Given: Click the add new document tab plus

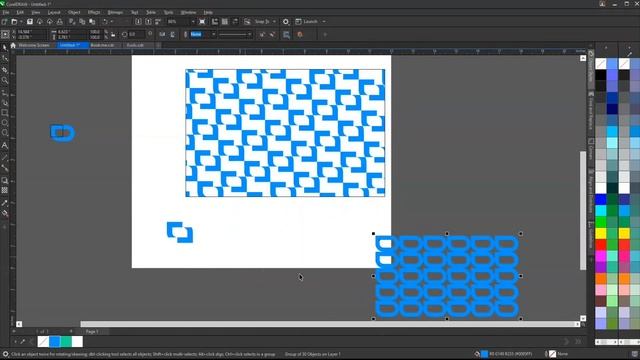Looking at the screenshot, I should (x=158, y=45).
